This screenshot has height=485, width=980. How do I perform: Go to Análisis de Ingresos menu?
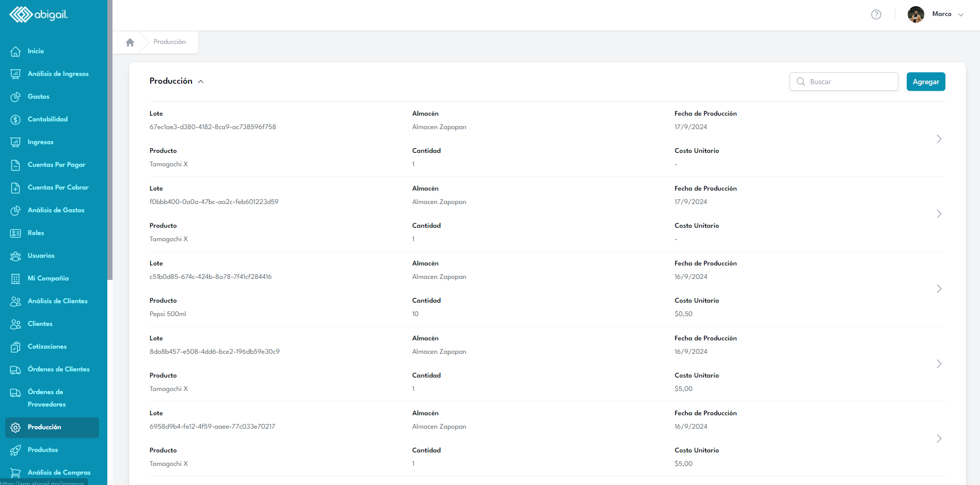(58, 74)
